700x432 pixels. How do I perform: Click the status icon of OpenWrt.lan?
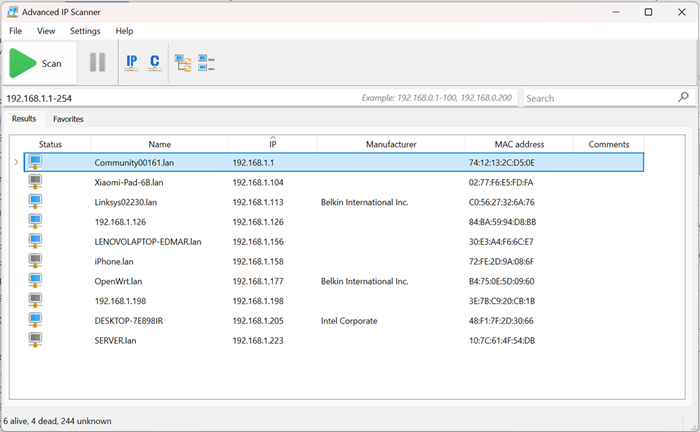pos(35,280)
